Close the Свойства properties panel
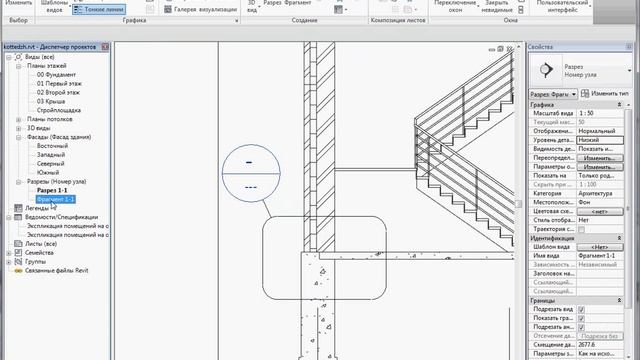This screenshot has height=360, width=640. 629,47
